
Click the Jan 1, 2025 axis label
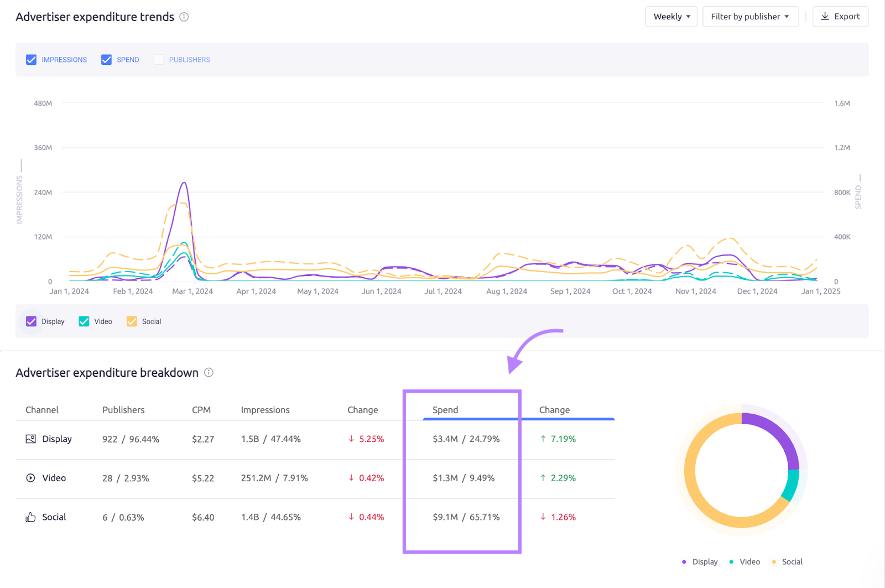point(821,292)
